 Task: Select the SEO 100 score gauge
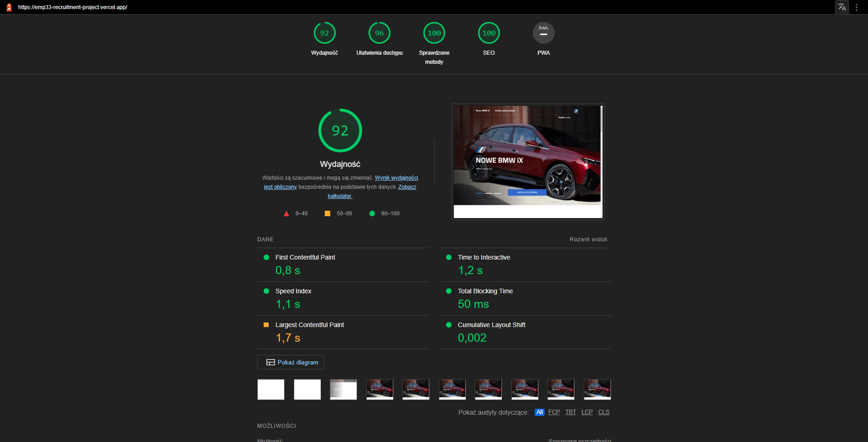click(x=489, y=32)
